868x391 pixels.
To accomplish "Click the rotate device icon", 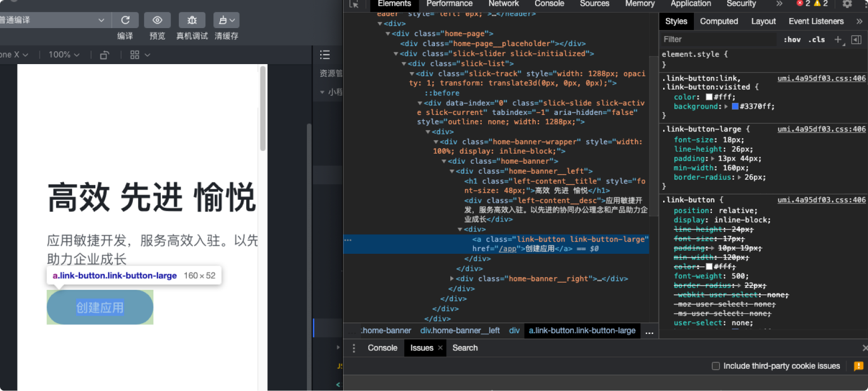I will click(104, 55).
